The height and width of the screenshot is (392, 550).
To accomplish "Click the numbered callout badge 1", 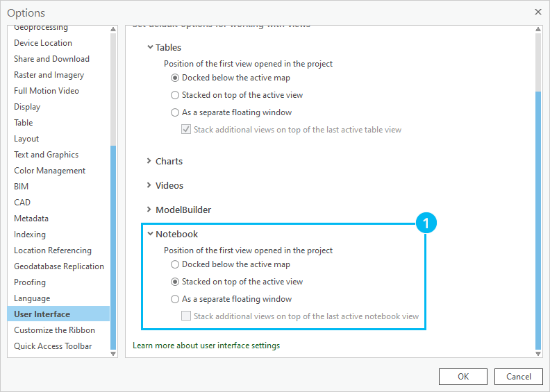I will [x=426, y=223].
